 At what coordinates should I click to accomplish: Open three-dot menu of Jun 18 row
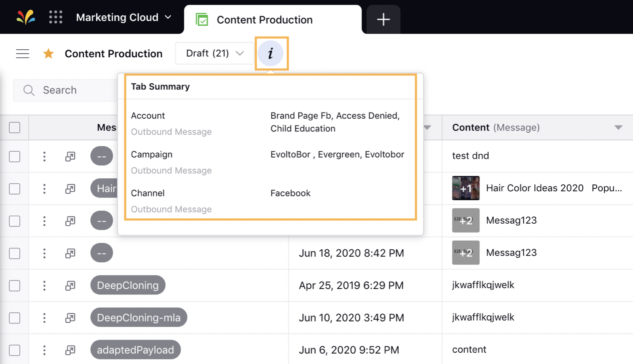(44, 253)
